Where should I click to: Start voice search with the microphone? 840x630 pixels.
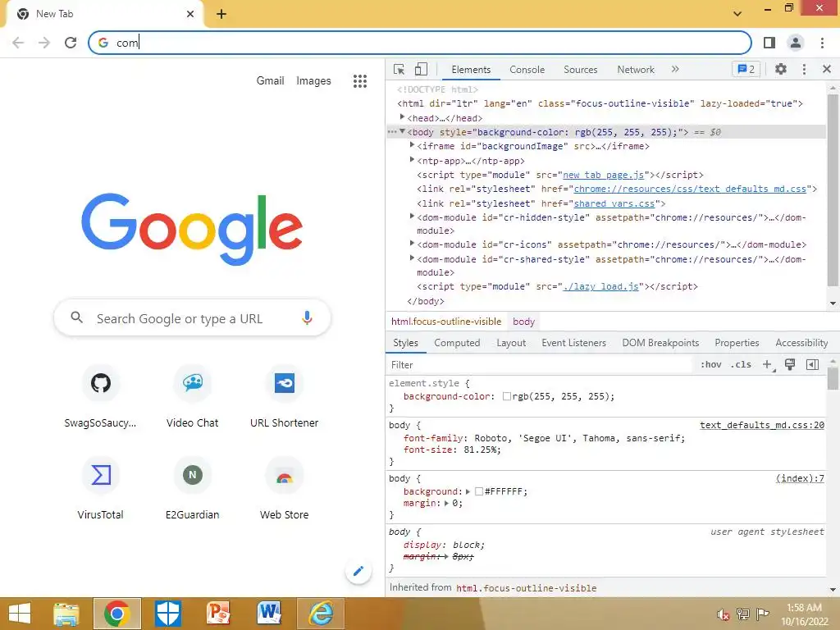coord(307,317)
